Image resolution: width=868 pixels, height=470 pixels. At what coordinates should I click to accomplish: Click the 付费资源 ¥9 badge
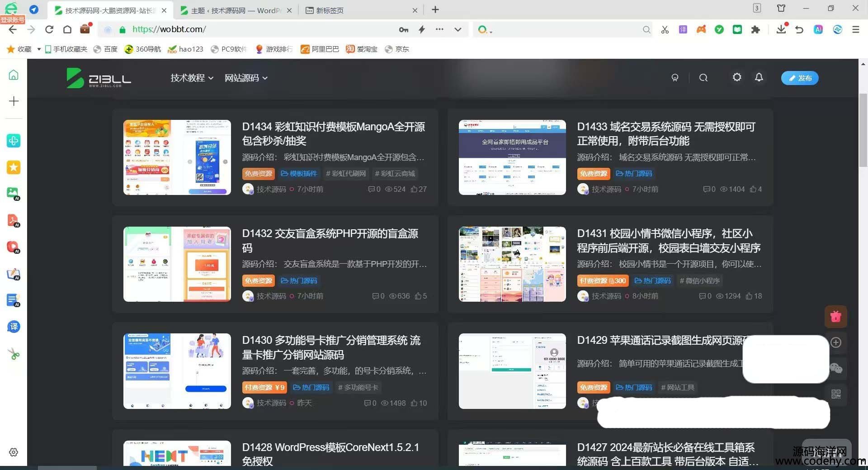(265, 387)
